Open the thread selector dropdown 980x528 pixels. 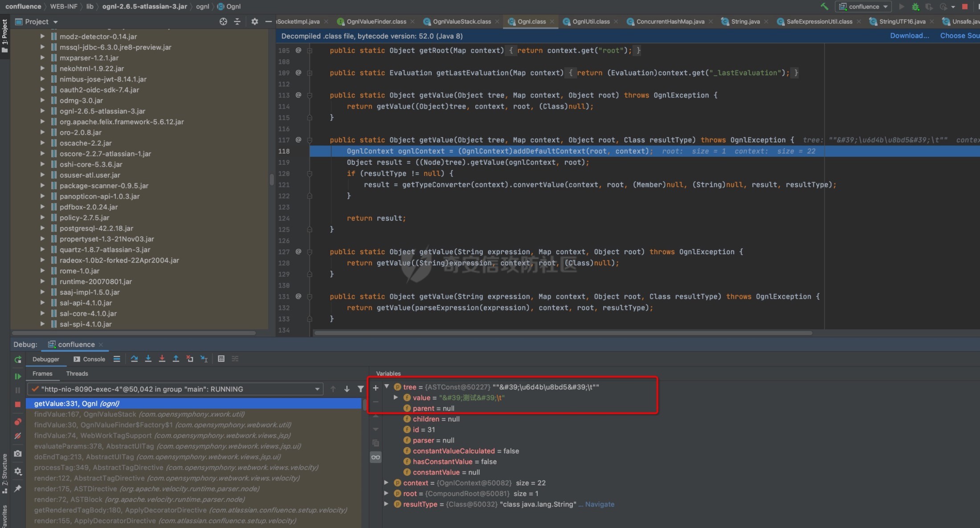317,389
